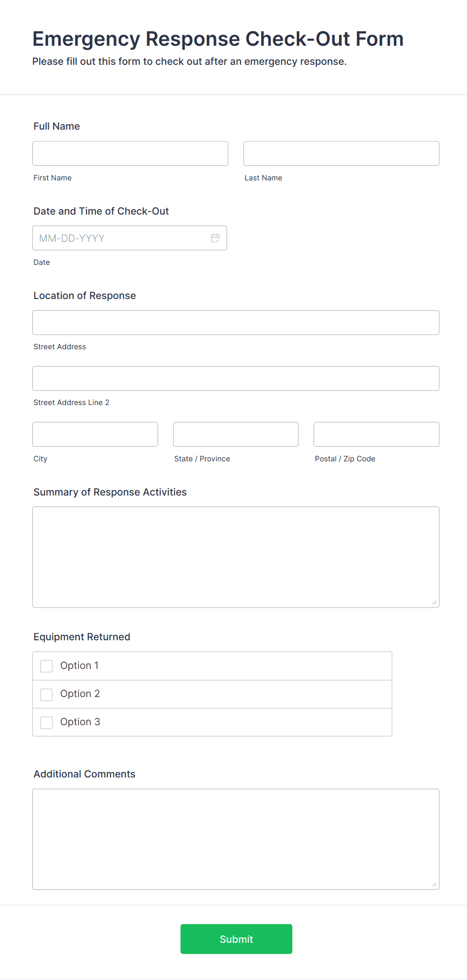Click the City input box
467x980 pixels.
click(95, 434)
